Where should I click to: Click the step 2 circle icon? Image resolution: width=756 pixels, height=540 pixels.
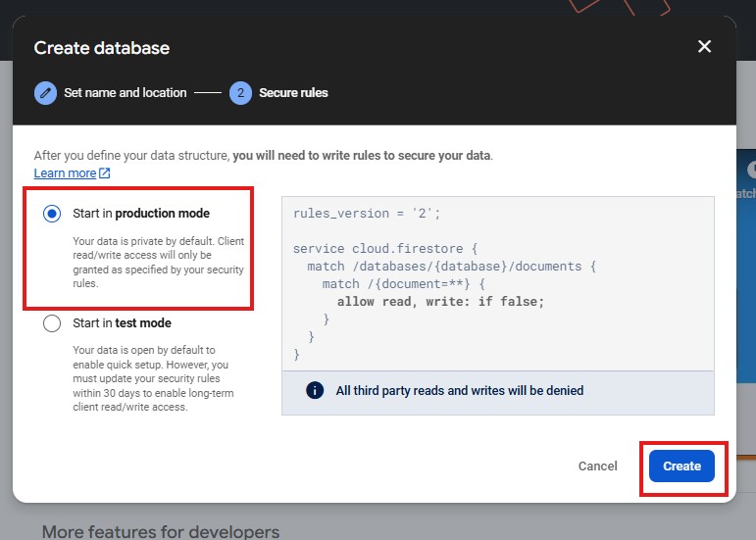pos(240,93)
